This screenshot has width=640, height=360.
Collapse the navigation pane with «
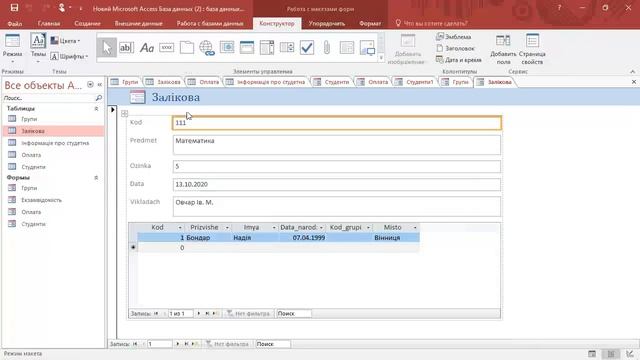[100, 84]
